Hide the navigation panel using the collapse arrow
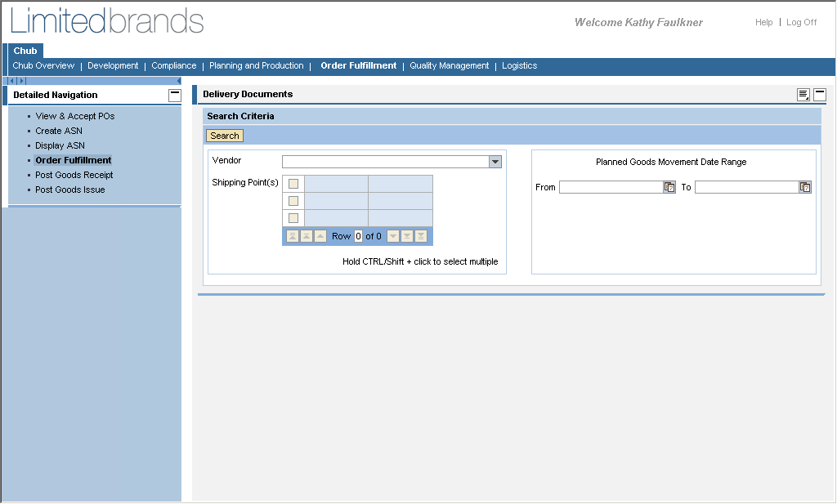Image resolution: width=837 pixels, height=504 pixels. pyautogui.click(x=179, y=81)
